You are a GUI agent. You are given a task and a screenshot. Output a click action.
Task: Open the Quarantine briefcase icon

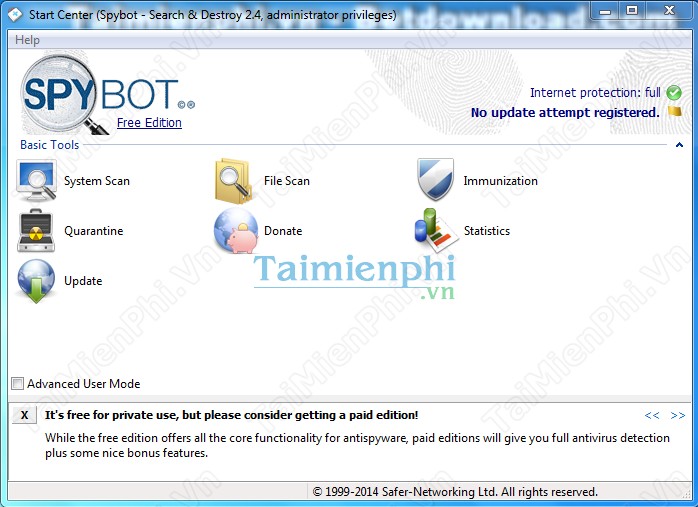(x=36, y=231)
